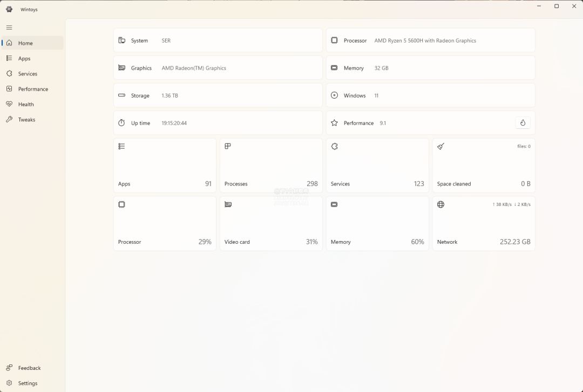Click the Video card tile icon
This screenshot has width=583, height=392.
click(228, 204)
